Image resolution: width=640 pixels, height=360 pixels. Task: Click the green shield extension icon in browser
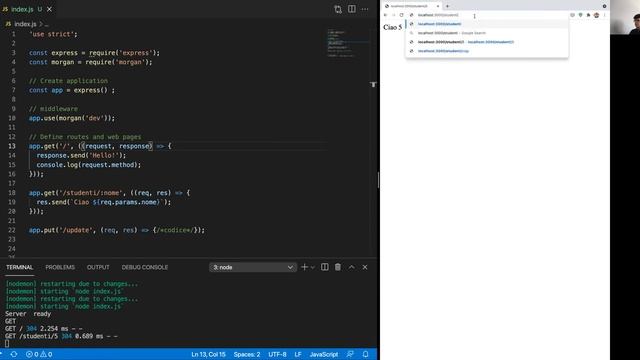point(580,15)
